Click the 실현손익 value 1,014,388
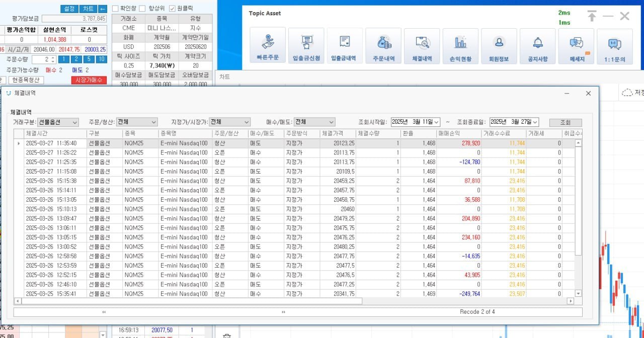Viewport: 644px width, 338px height. point(54,39)
